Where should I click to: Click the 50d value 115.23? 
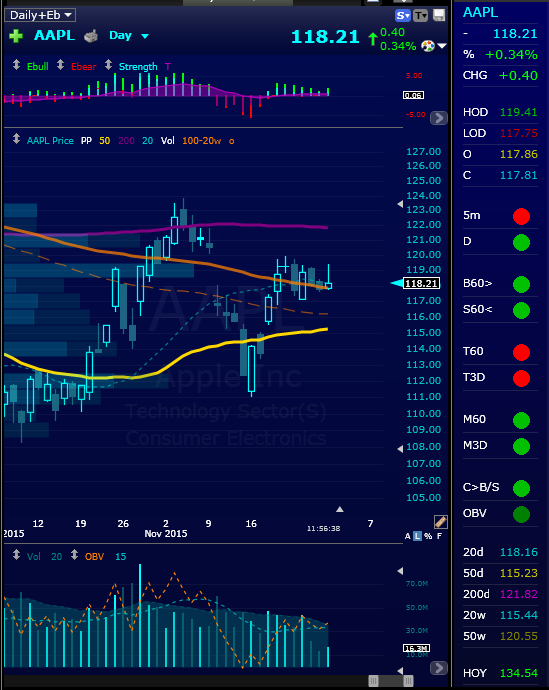[519, 573]
